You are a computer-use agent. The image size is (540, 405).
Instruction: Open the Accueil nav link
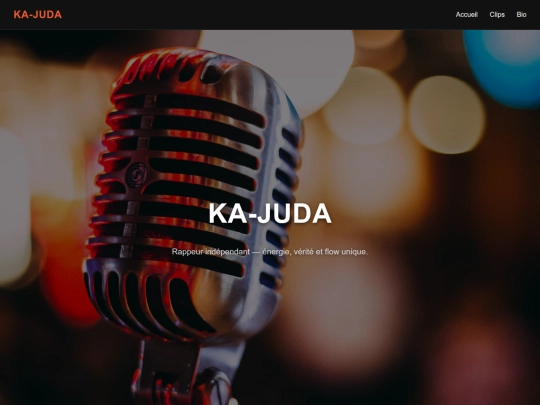[467, 14]
